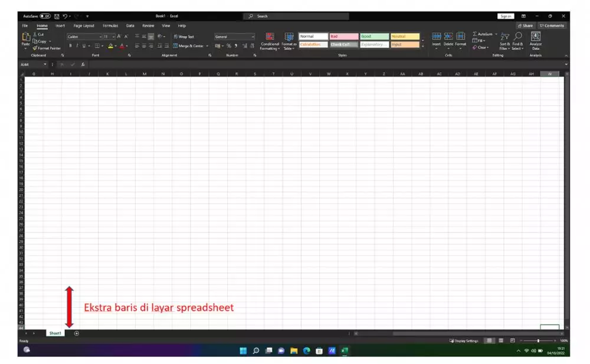Toggle Bold formatting
590x364 pixels.
click(x=70, y=45)
